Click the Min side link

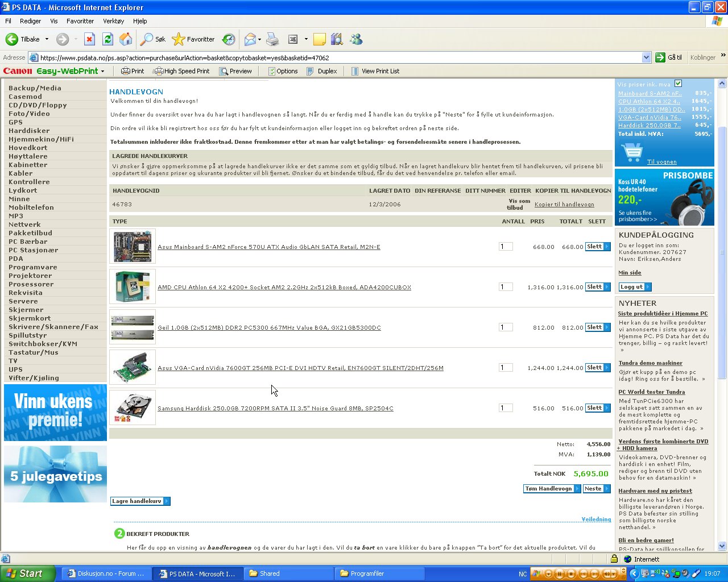click(x=630, y=273)
